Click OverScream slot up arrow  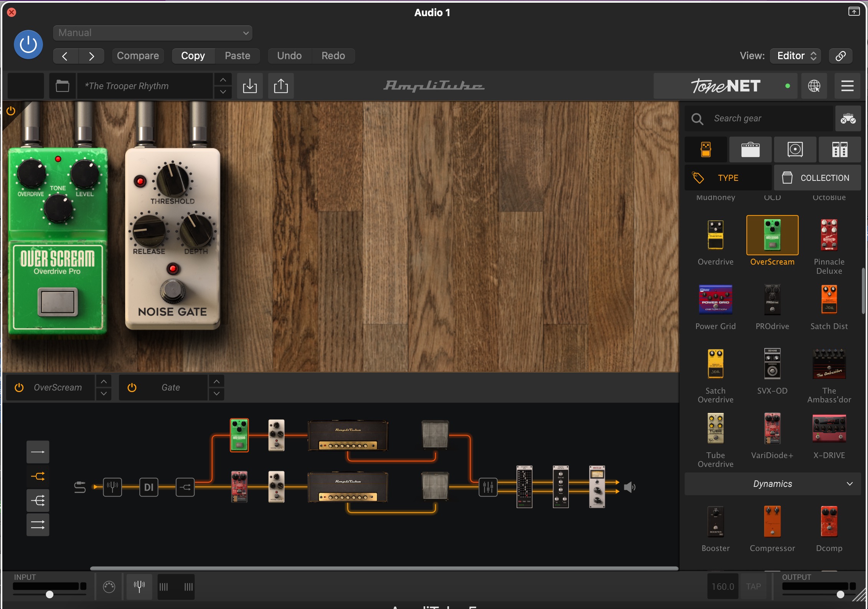(x=104, y=381)
